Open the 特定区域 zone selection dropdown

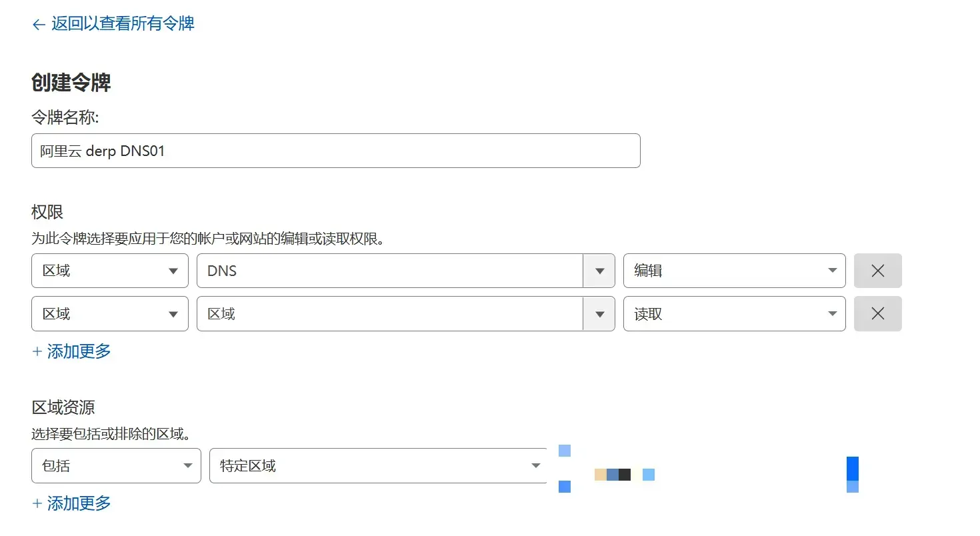(379, 465)
